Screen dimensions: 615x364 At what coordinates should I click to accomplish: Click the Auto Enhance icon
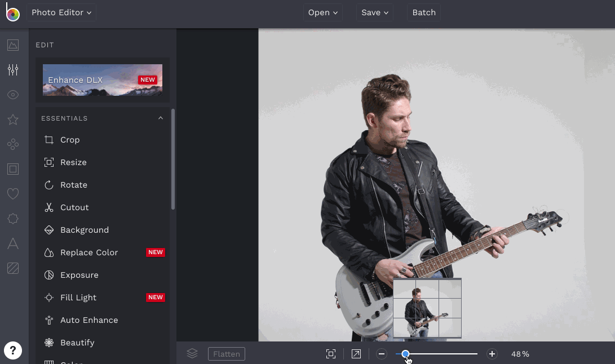49,320
